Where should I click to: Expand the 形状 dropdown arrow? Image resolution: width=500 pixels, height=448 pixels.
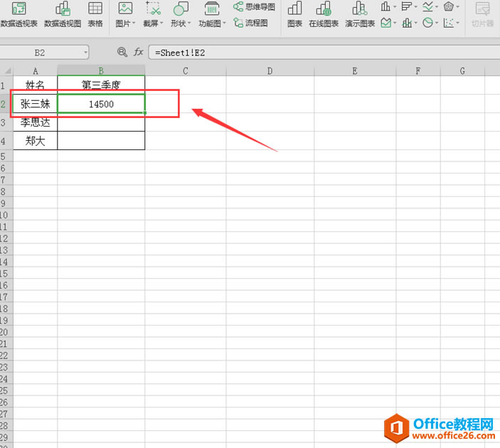189,23
